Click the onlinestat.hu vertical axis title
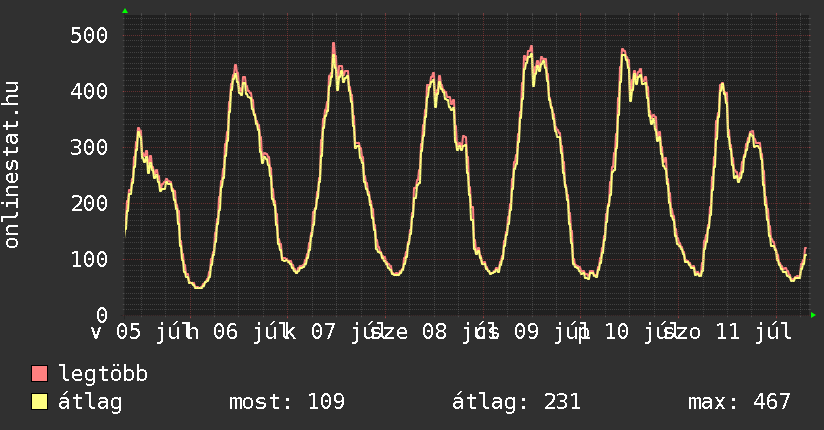 [x=12, y=165]
